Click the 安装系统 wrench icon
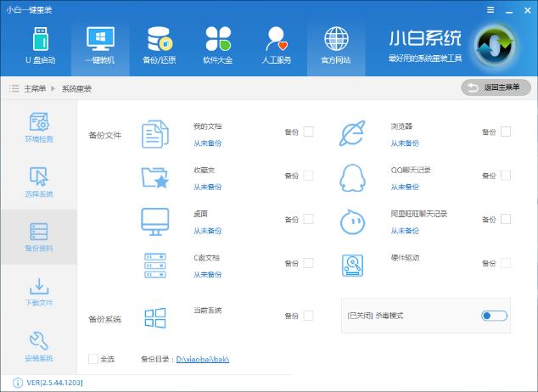538x392 pixels. coord(39,346)
